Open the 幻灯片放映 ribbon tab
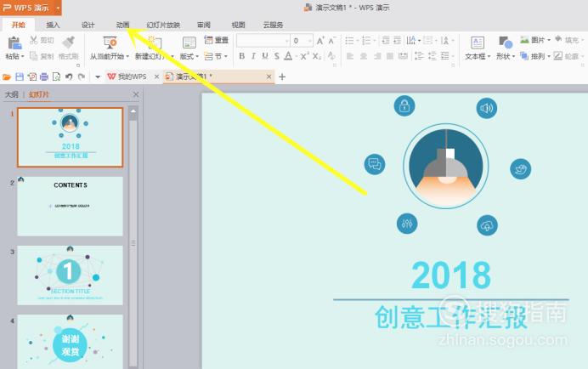Screen dimensions: 588x369 [163, 25]
